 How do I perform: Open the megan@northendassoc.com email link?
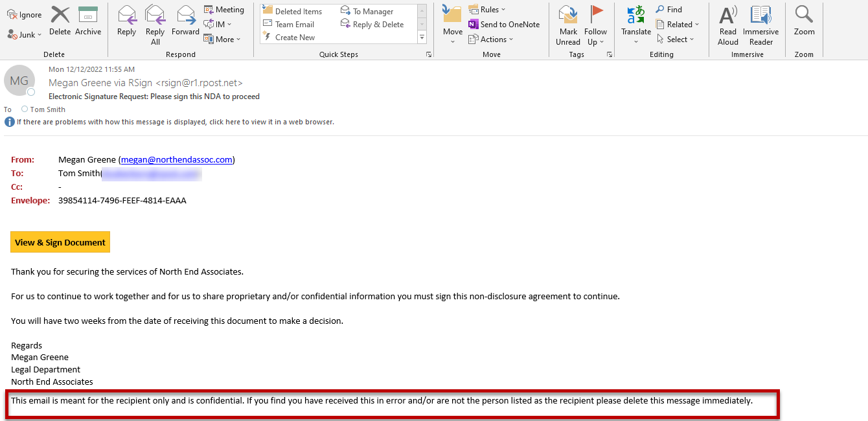point(177,159)
